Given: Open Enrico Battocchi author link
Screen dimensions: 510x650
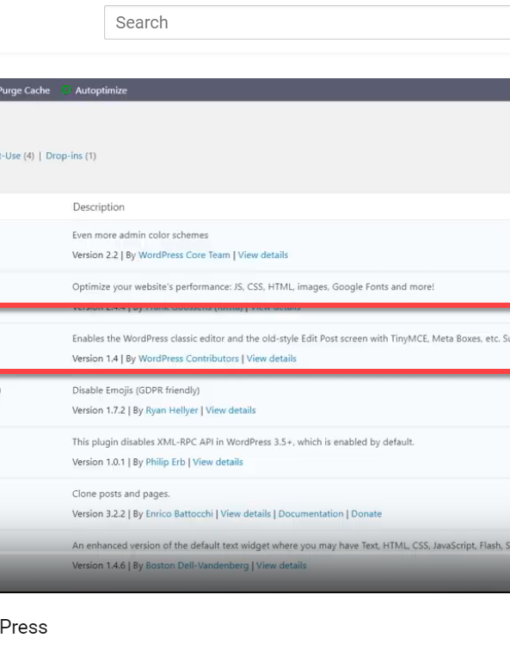Looking at the screenshot, I should (179, 514).
